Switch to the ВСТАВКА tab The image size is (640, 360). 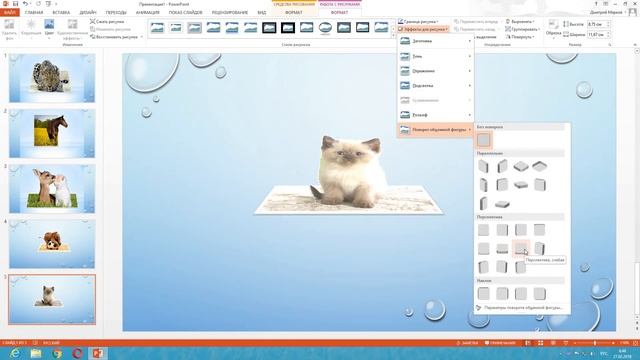tap(61, 13)
